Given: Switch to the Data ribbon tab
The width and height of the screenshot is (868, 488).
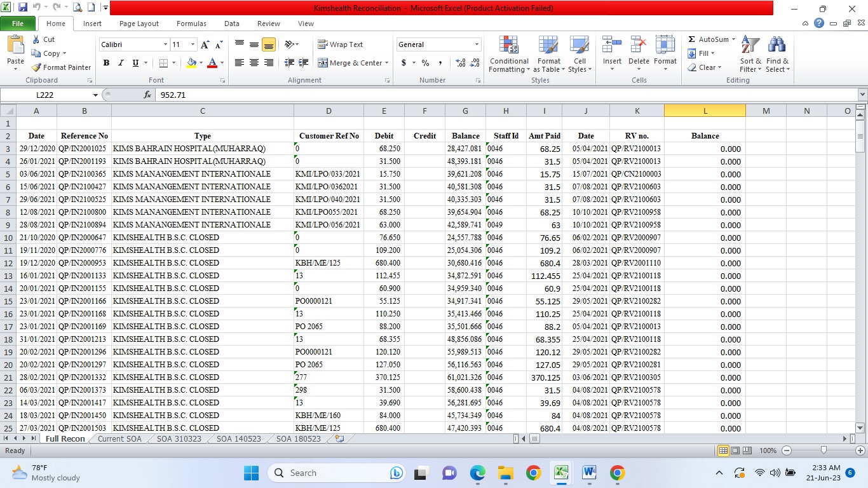Looking at the screenshot, I should click(x=232, y=24).
